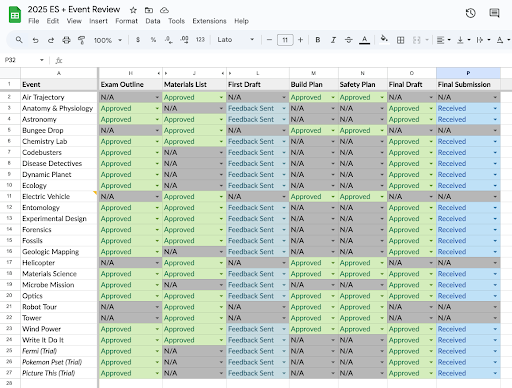This screenshot has height=388, width=512.
Task: Toggle italic formatting
Action: pos(333,40)
